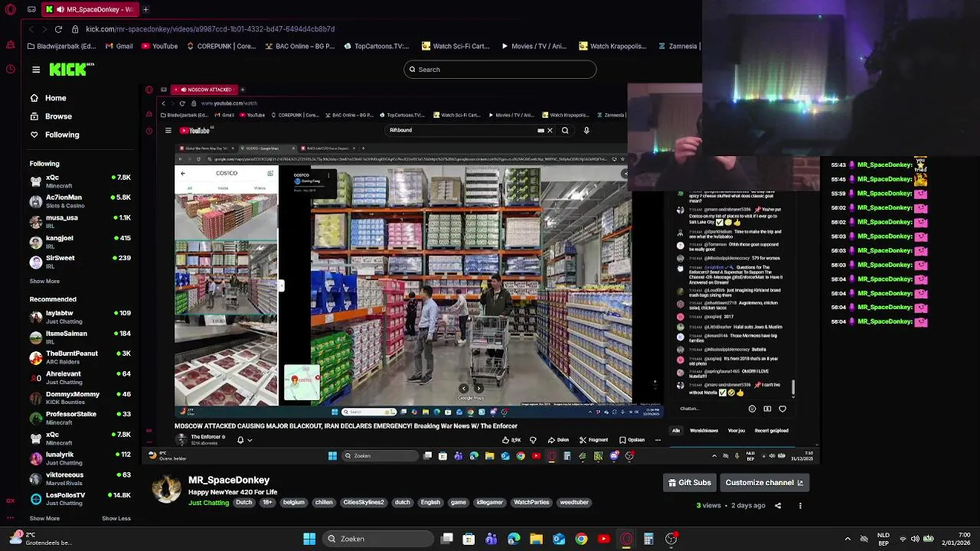Share the video via share icon
The image size is (980, 551).
point(778,505)
